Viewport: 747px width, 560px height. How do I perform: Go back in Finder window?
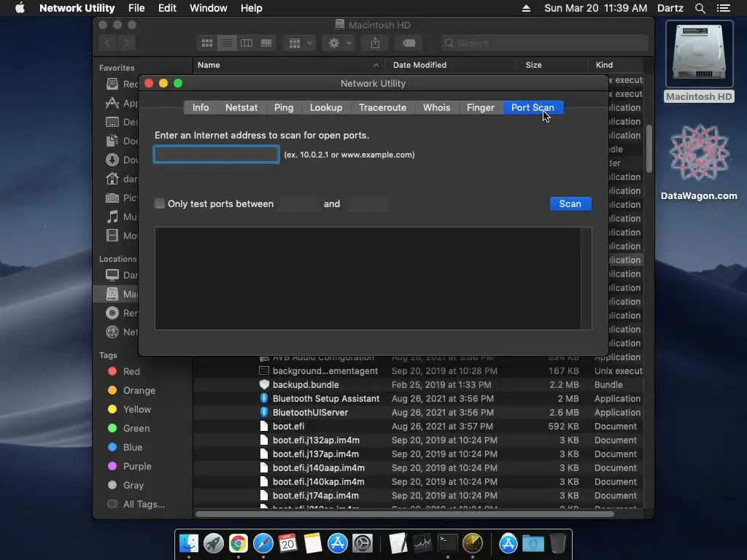(x=108, y=43)
